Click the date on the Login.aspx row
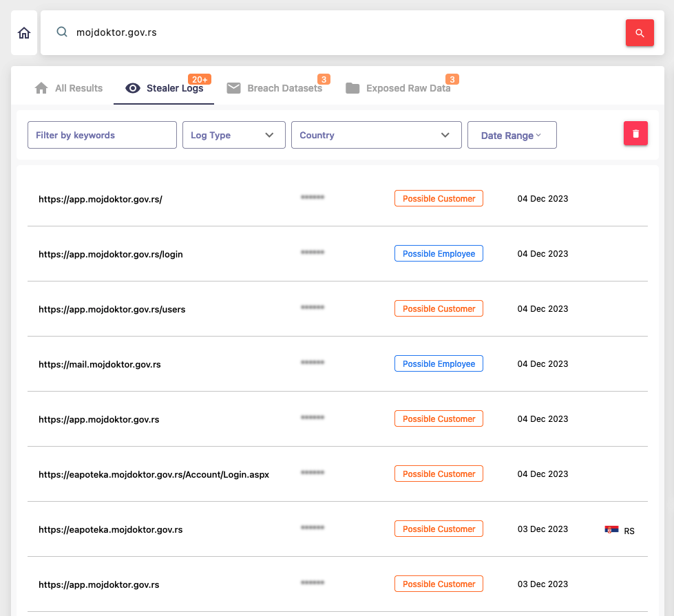Screen dimensions: 674x616 [x=543, y=474]
